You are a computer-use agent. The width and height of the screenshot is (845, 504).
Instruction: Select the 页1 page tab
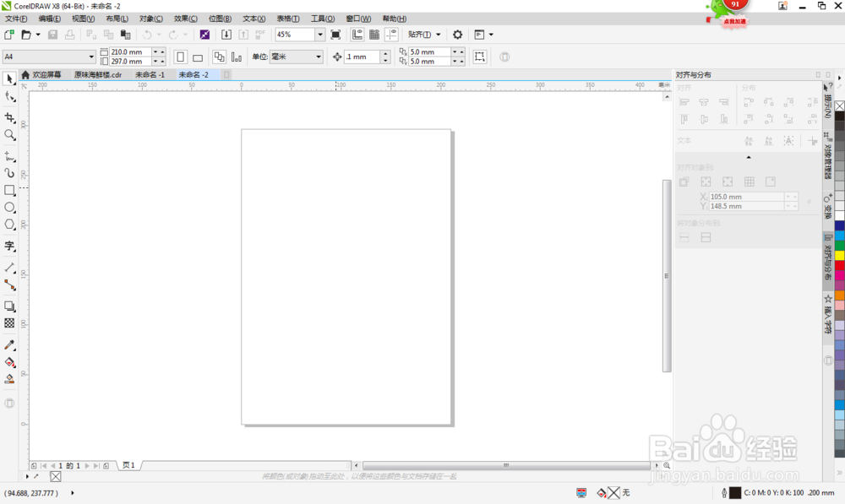coord(128,465)
